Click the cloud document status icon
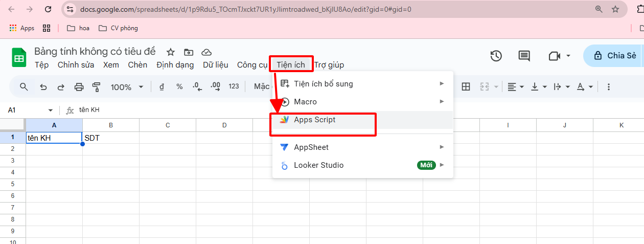644x244 pixels. [206, 52]
